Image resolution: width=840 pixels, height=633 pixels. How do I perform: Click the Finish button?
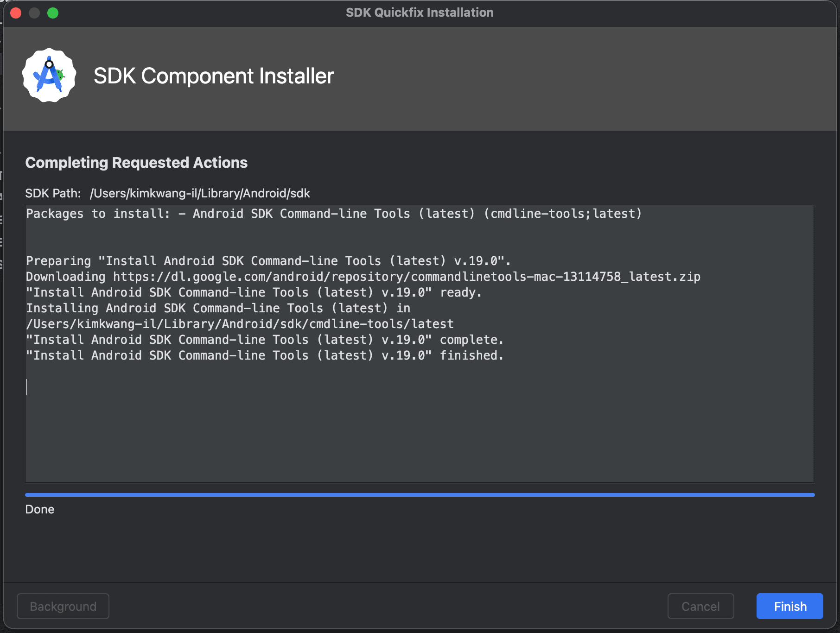point(789,606)
